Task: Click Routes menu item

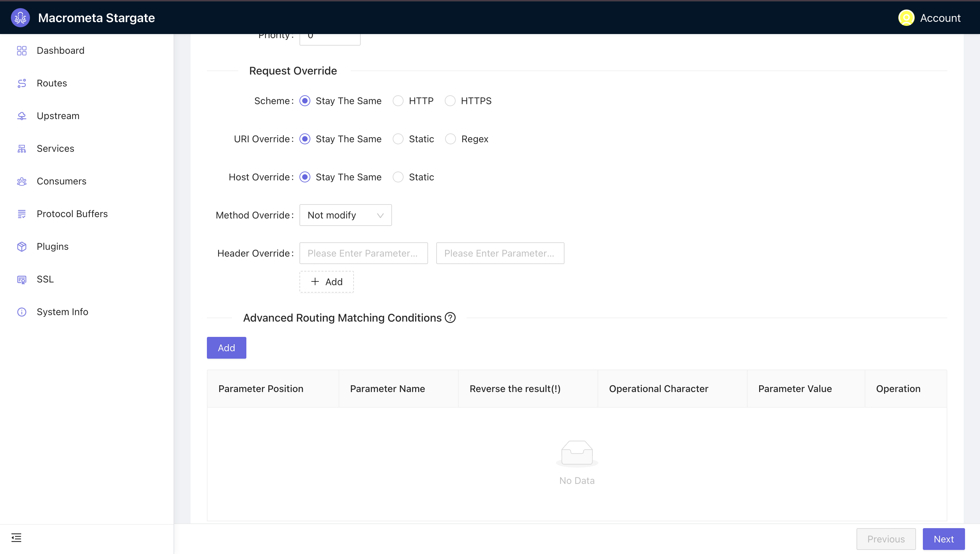Action: tap(52, 83)
